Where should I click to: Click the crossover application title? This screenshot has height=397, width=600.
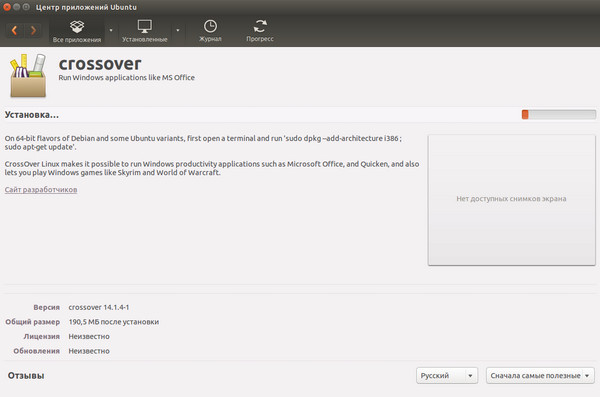[x=100, y=64]
